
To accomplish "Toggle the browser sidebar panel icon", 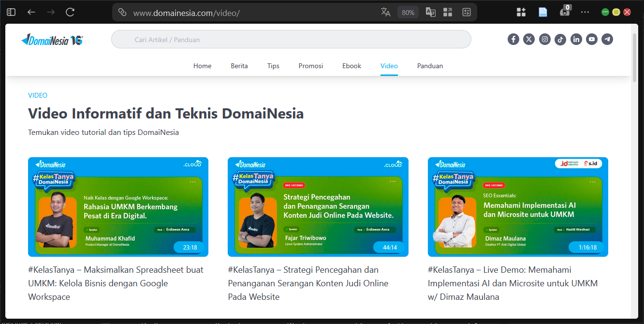I will (11, 12).
